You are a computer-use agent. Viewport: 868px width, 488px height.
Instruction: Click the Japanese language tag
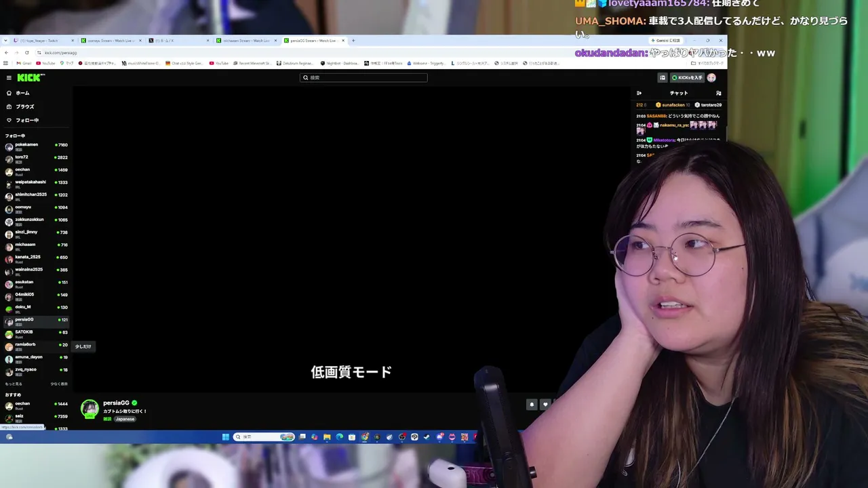coord(125,420)
